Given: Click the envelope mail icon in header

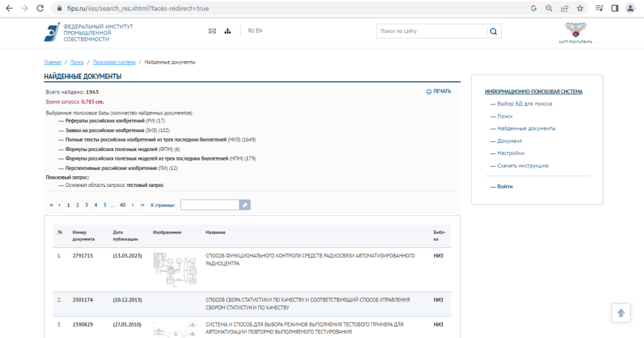Looking at the screenshot, I should [212, 31].
